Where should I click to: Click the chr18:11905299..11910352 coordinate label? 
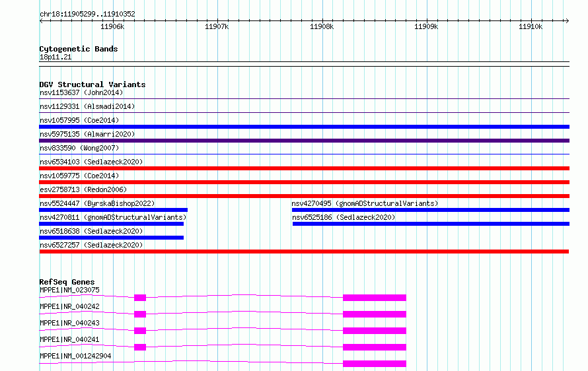point(87,15)
